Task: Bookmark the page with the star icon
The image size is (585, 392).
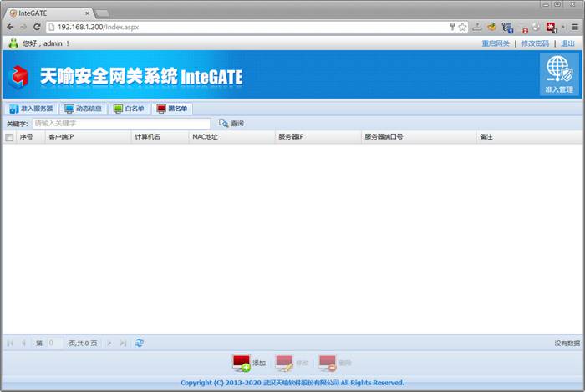Action: coord(462,27)
